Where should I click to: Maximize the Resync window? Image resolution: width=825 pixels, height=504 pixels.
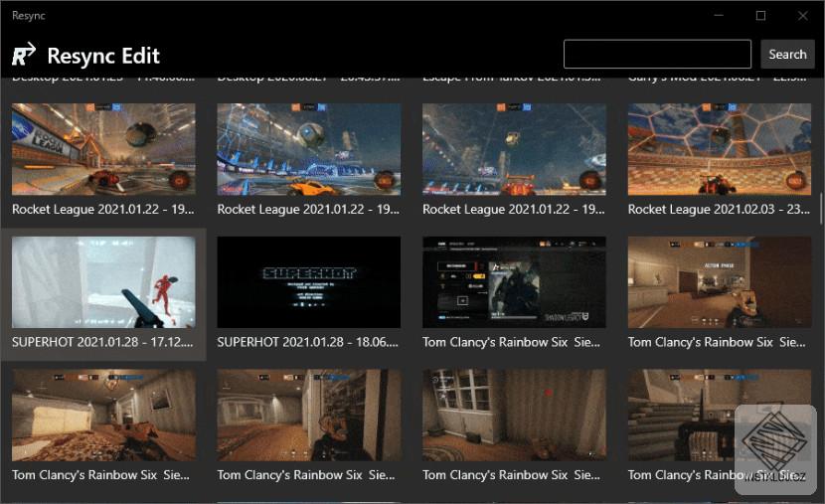(760, 16)
